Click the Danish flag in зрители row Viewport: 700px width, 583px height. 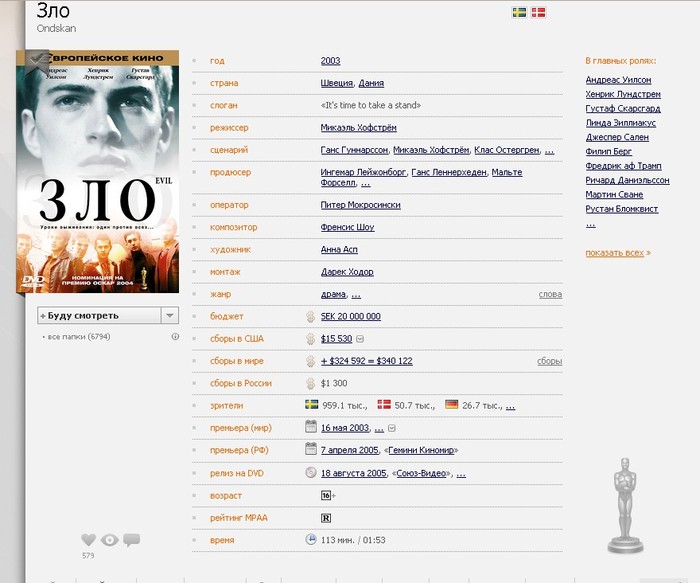click(384, 404)
